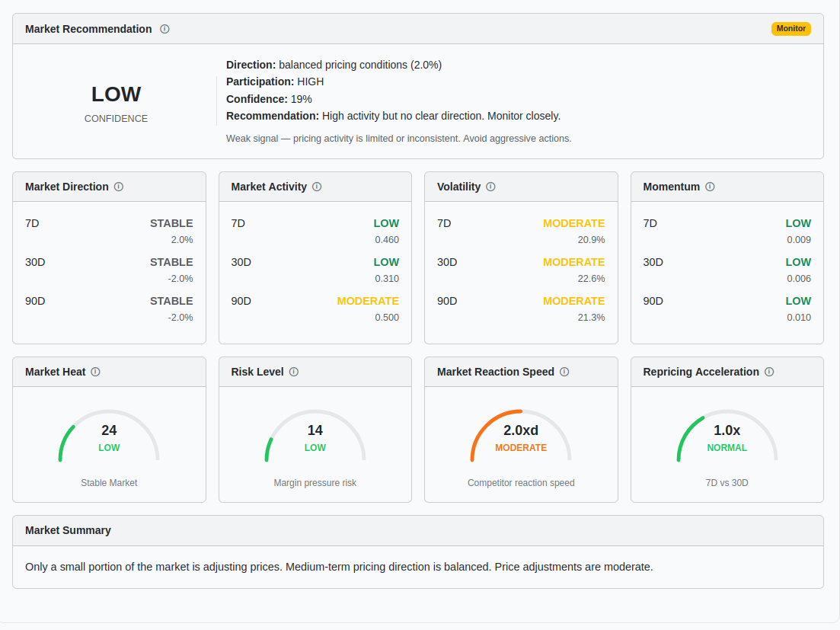This screenshot has height=630, width=840.
Task: Click the Market Activity 90D MODERATE label
Action: (x=368, y=301)
